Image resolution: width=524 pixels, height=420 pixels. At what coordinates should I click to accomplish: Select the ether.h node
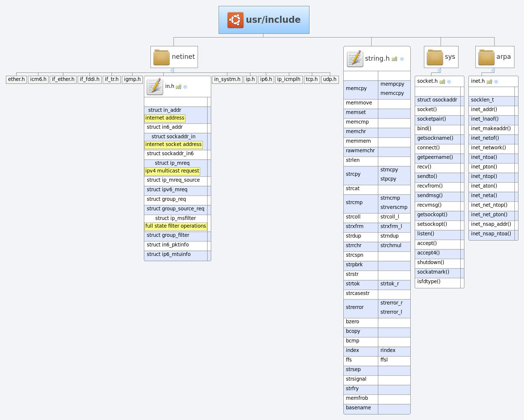pyautogui.click(x=16, y=79)
